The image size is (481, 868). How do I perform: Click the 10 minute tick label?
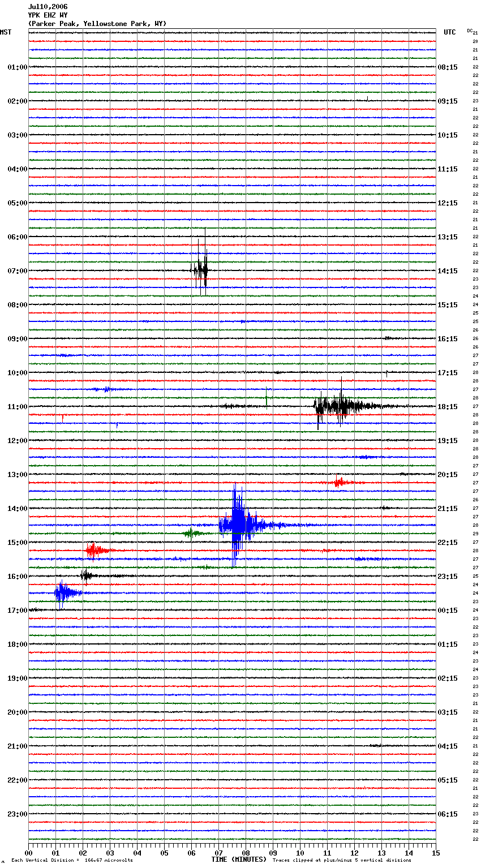coord(300,853)
